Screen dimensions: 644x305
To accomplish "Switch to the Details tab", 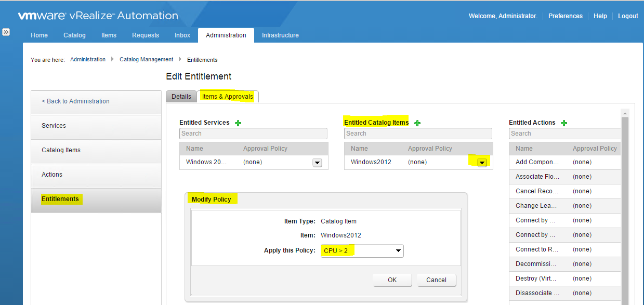I will click(181, 97).
